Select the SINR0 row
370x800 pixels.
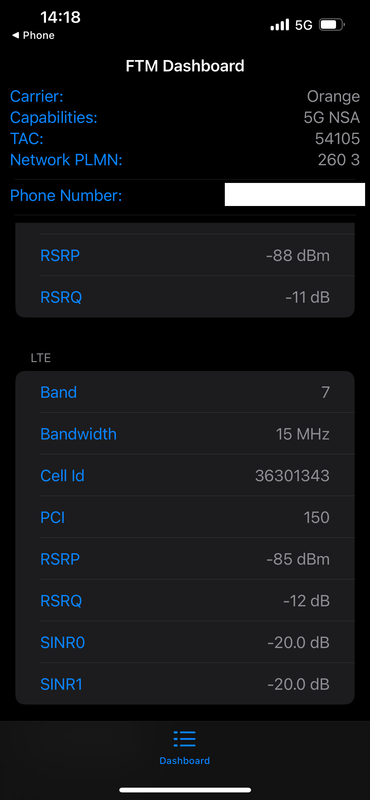185,643
